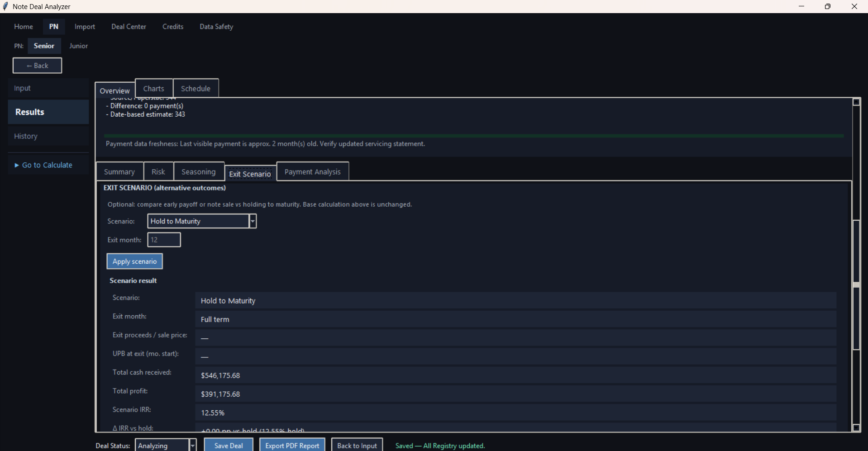Switch to the Charts tab
868x451 pixels.
pos(154,89)
